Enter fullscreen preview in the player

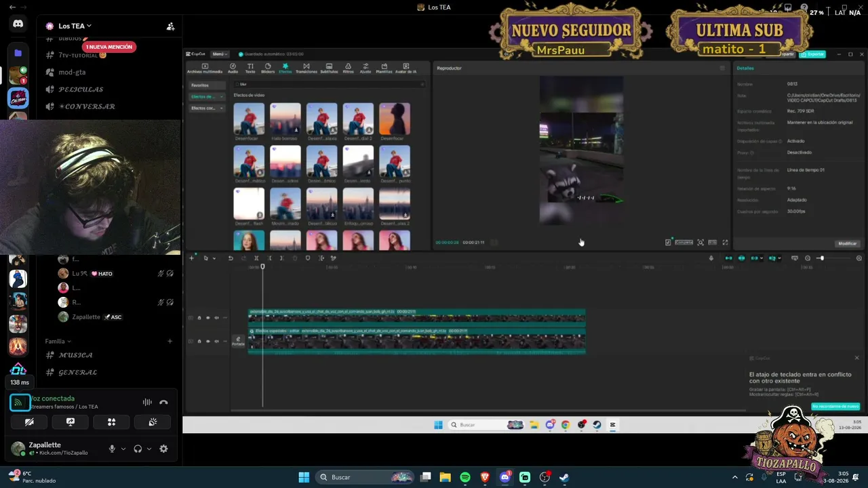[x=725, y=242]
